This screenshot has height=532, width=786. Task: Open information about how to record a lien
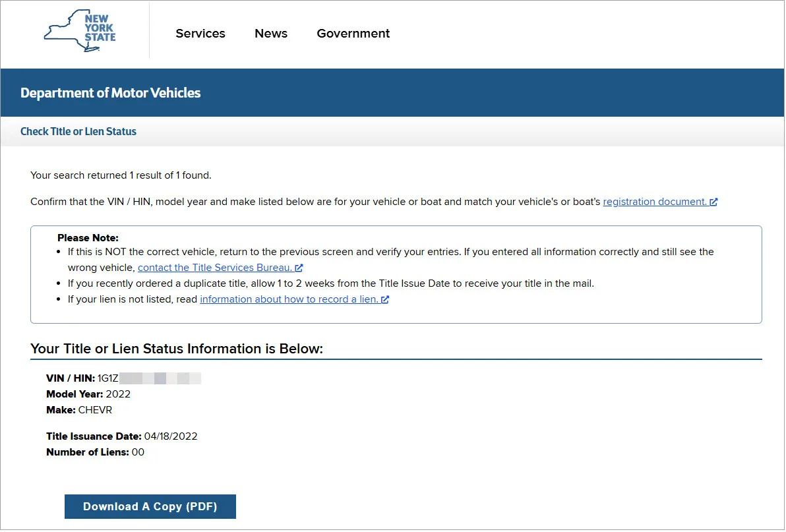click(x=288, y=299)
